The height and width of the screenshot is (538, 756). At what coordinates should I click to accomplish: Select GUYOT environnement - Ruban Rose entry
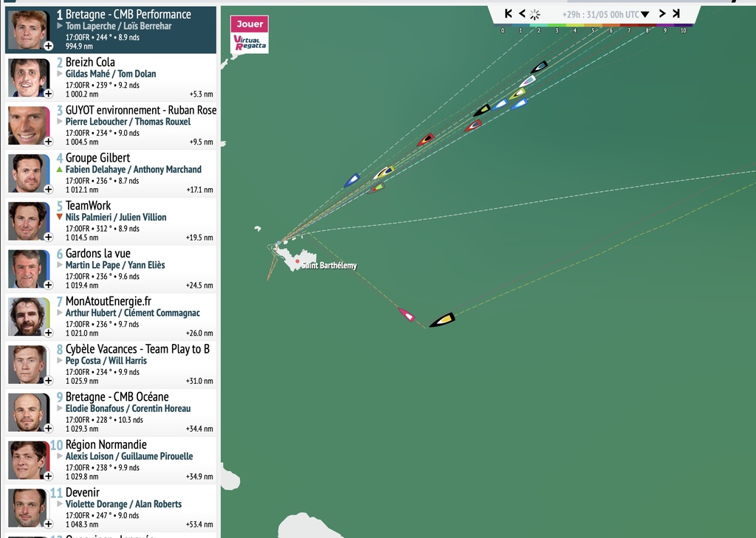(x=141, y=110)
